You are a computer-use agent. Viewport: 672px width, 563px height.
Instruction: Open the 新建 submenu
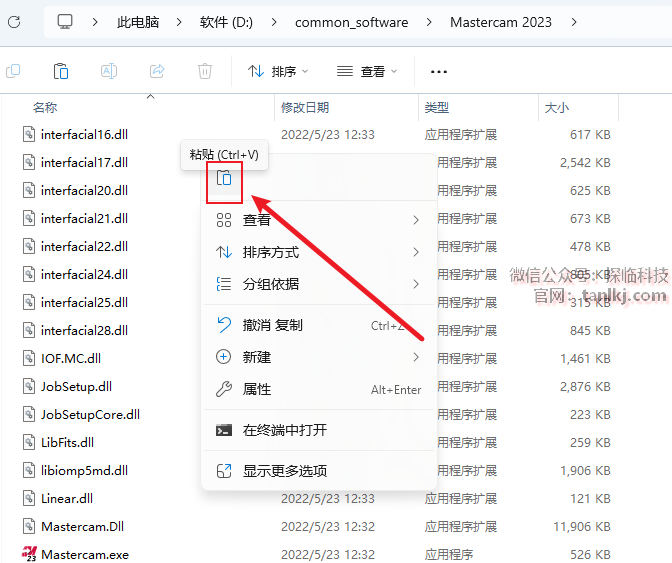(319, 357)
